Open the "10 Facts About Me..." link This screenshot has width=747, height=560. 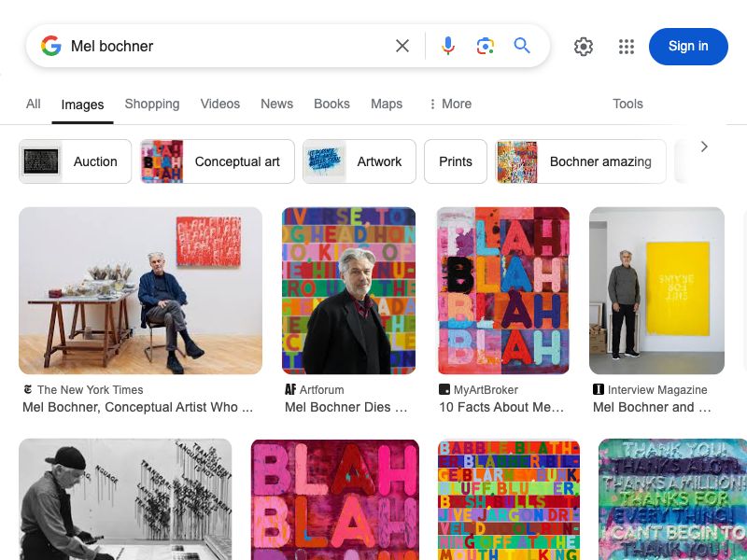click(501, 407)
